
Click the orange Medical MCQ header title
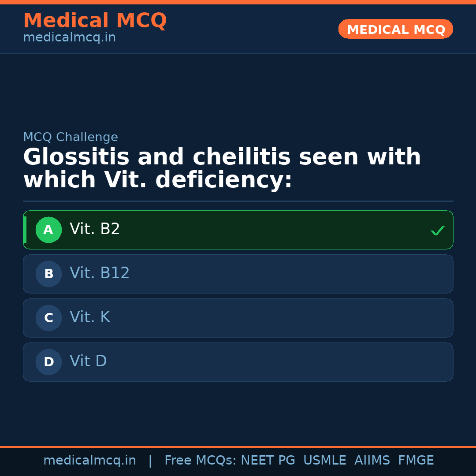click(x=95, y=21)
